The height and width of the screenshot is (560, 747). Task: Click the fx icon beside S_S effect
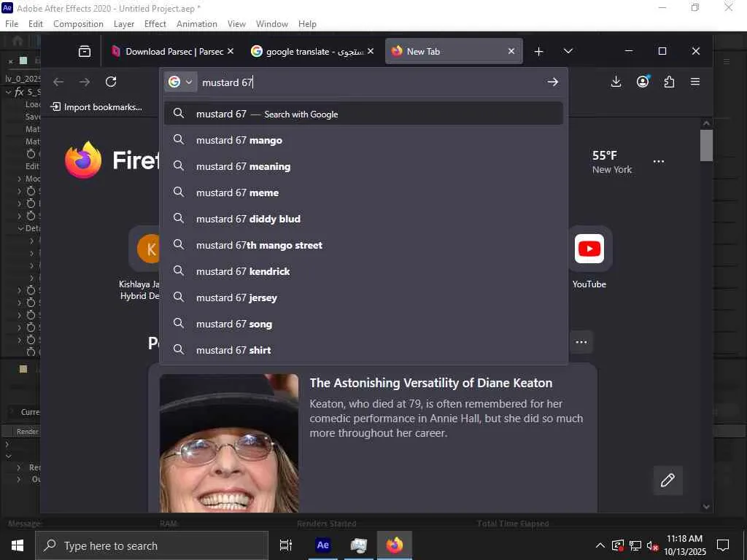(19, 92)
